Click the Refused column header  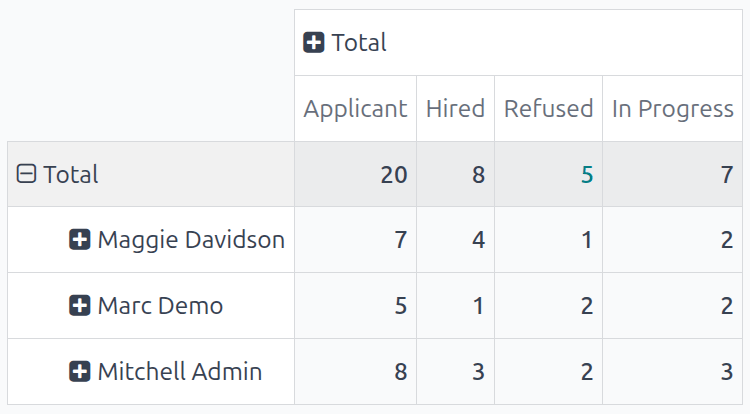(548, 109)
